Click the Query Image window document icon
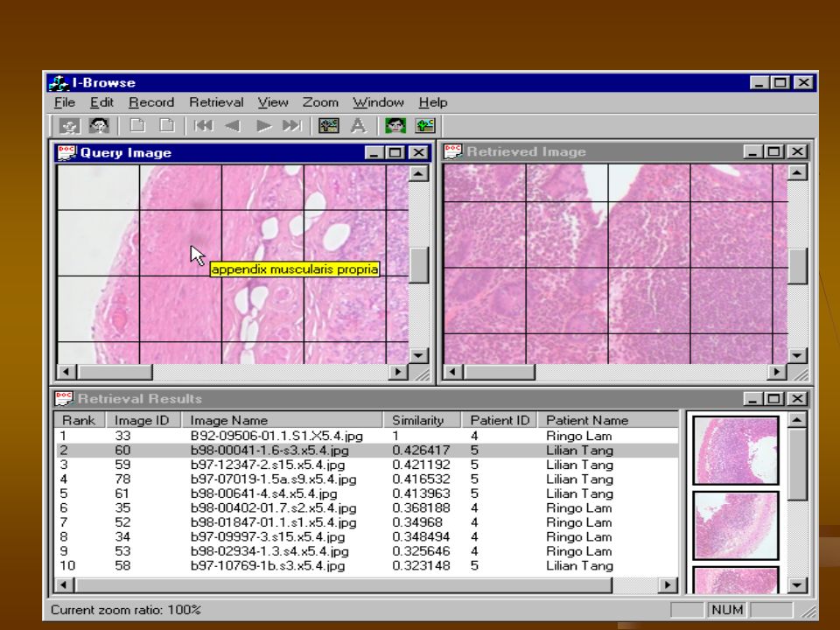 tap(66, 152)
